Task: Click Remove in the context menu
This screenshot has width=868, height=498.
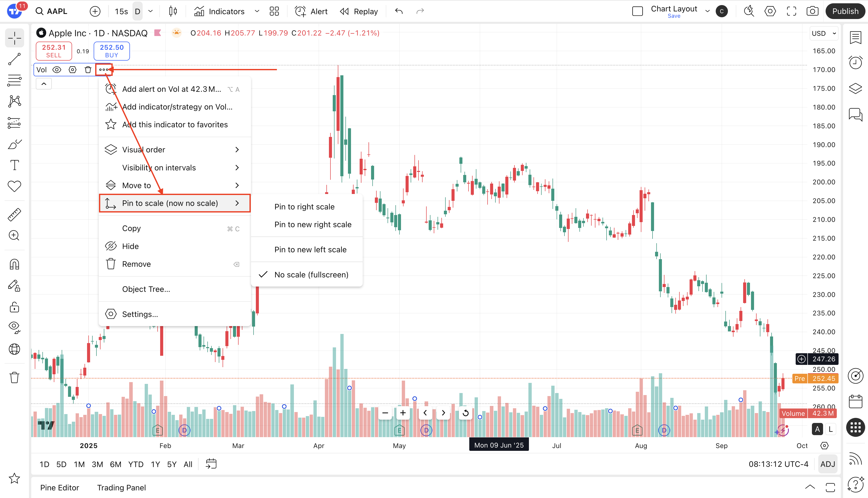Action: (x=136, y=264)
